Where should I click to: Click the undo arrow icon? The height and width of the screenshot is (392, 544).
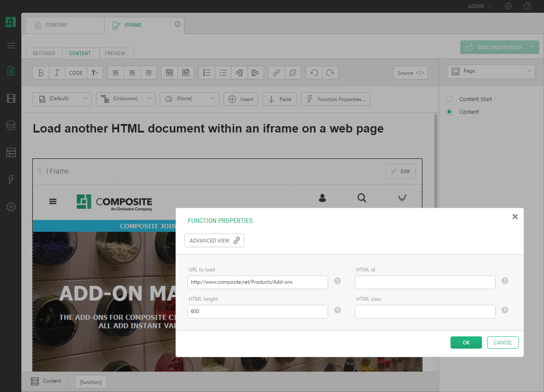tap(314, 73)
